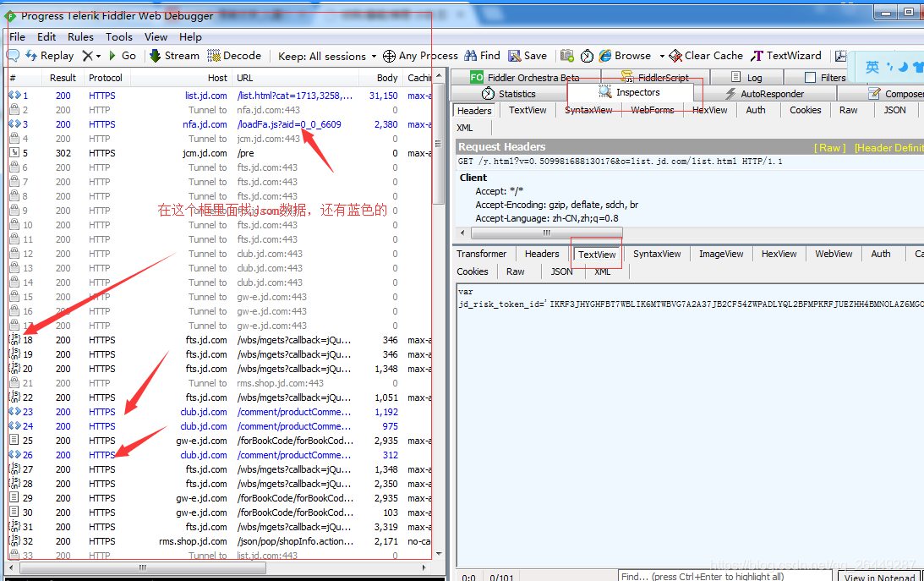The height and width of the screenshot is (581, 924).
Task: Open the Tools menu
Action: coord(119,37)
